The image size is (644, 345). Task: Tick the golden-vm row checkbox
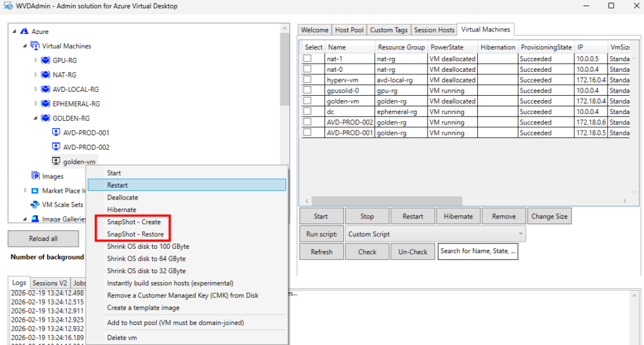308,101
